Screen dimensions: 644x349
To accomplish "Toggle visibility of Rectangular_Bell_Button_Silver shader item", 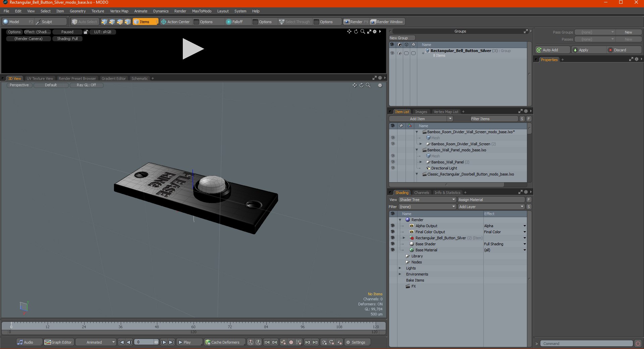I will tap(392, 238).
